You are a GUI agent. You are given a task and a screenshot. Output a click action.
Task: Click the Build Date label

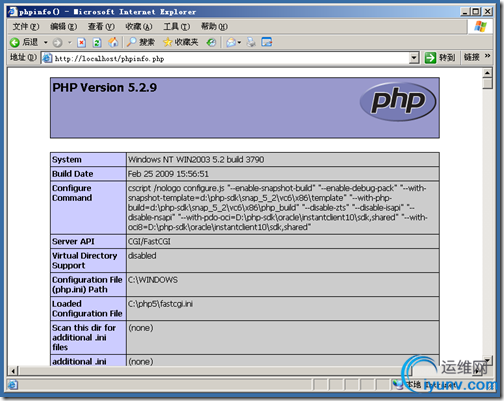73,174
